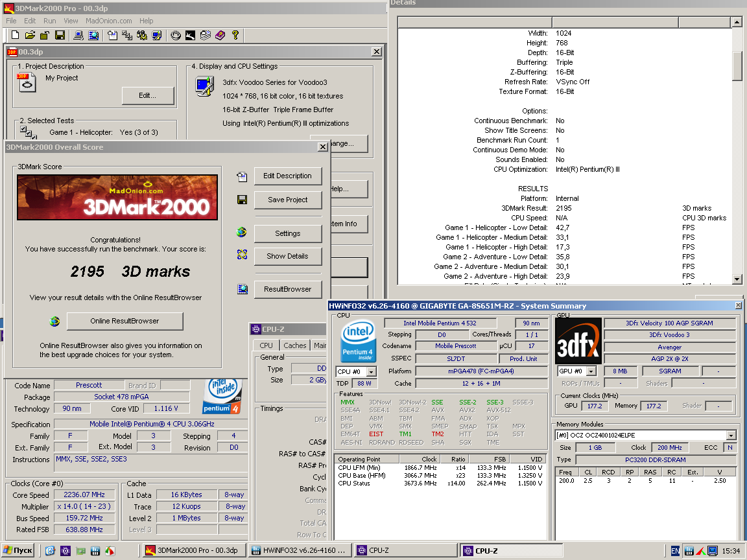This screenshot has width=747, height=560.
Task: Click the Online ResultBrowser button
Action: tap(124, 321)
